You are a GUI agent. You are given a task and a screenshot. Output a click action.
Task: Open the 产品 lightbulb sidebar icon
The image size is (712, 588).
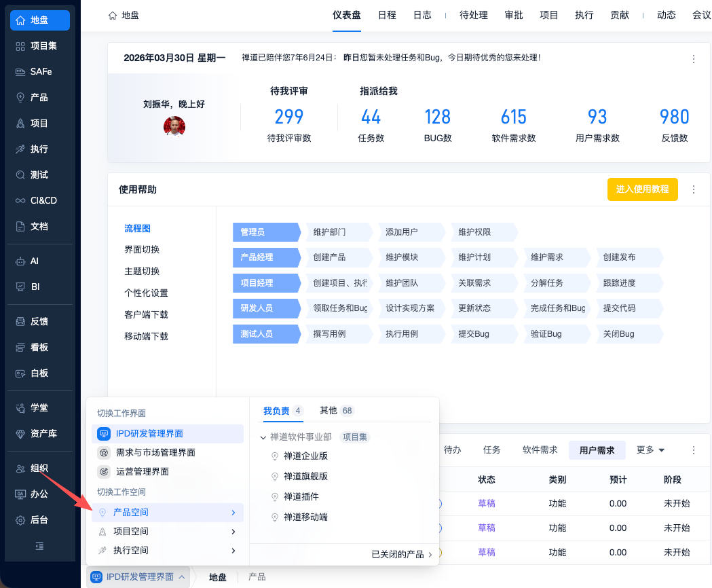[20, 98]
